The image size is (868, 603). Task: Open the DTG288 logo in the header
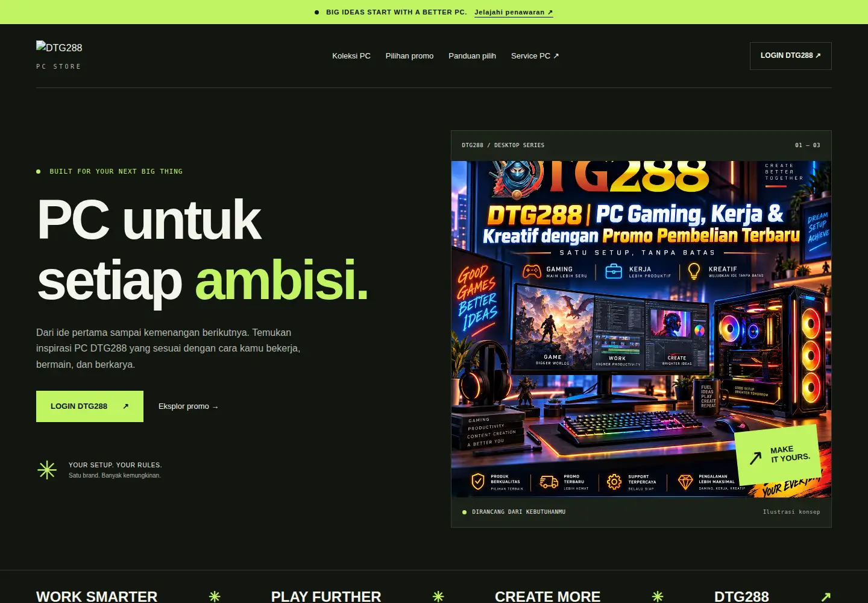point(59,47)
